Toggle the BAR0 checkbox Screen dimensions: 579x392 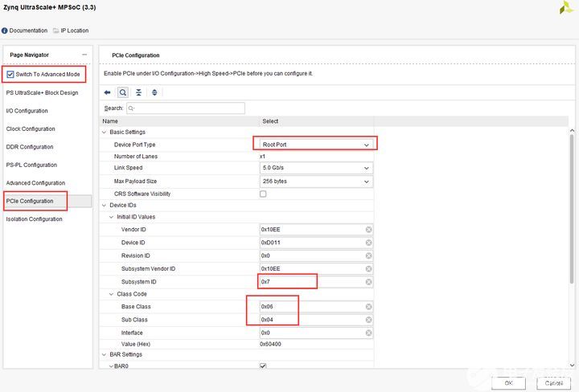coord(263,365)
